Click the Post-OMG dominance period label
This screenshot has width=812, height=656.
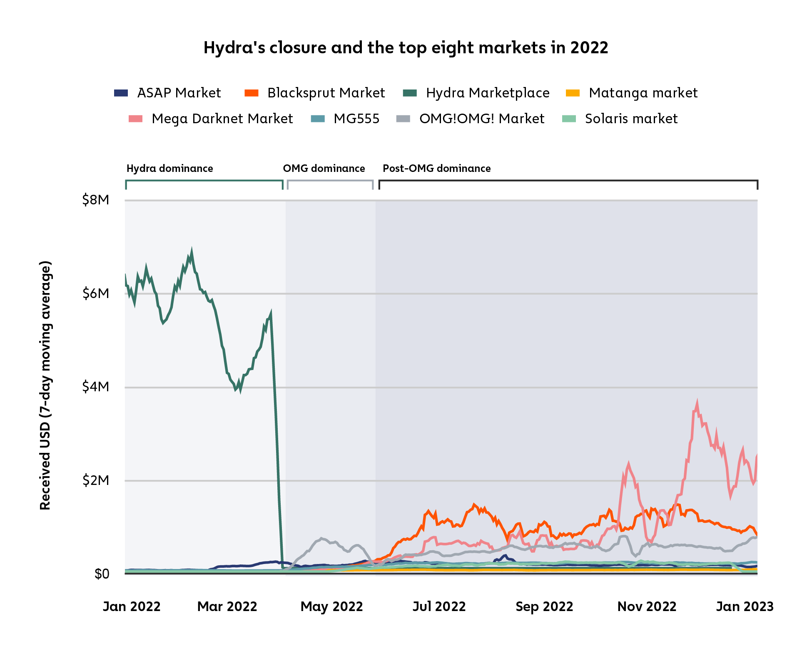point(436,169)
